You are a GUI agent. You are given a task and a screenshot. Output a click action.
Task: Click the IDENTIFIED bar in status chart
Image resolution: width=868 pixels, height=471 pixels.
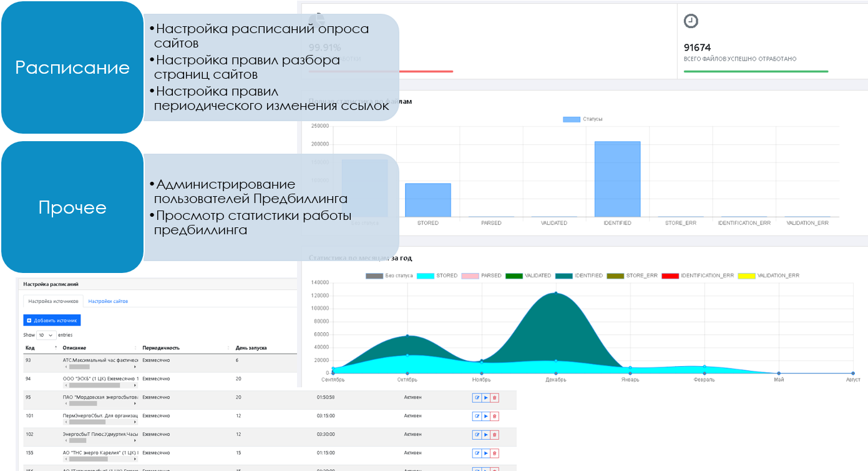617,179
